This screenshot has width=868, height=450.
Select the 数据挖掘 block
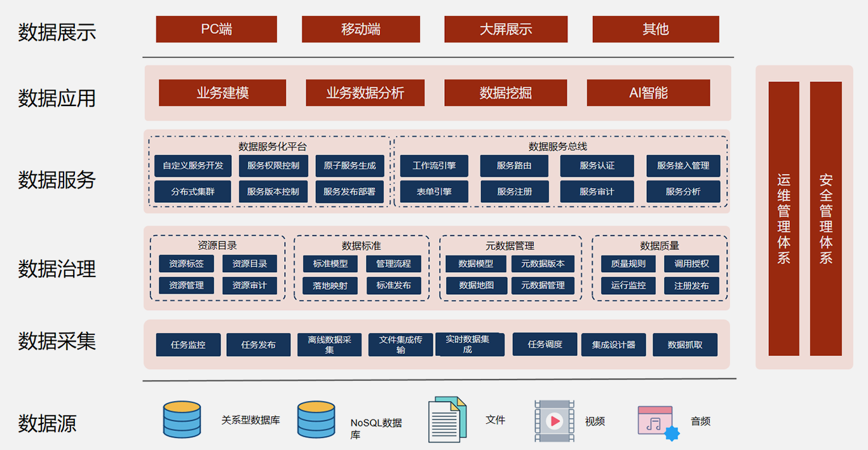pos(505,93)
